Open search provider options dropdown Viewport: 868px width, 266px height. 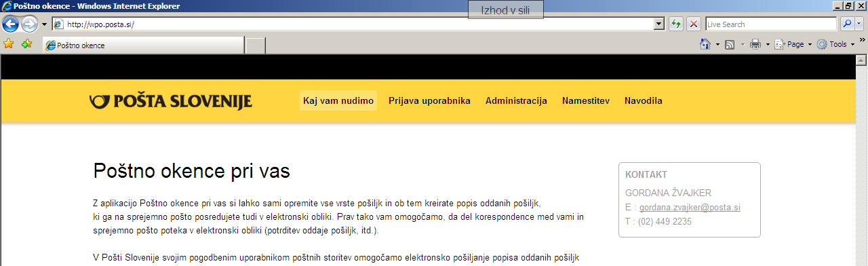[859, 24]
